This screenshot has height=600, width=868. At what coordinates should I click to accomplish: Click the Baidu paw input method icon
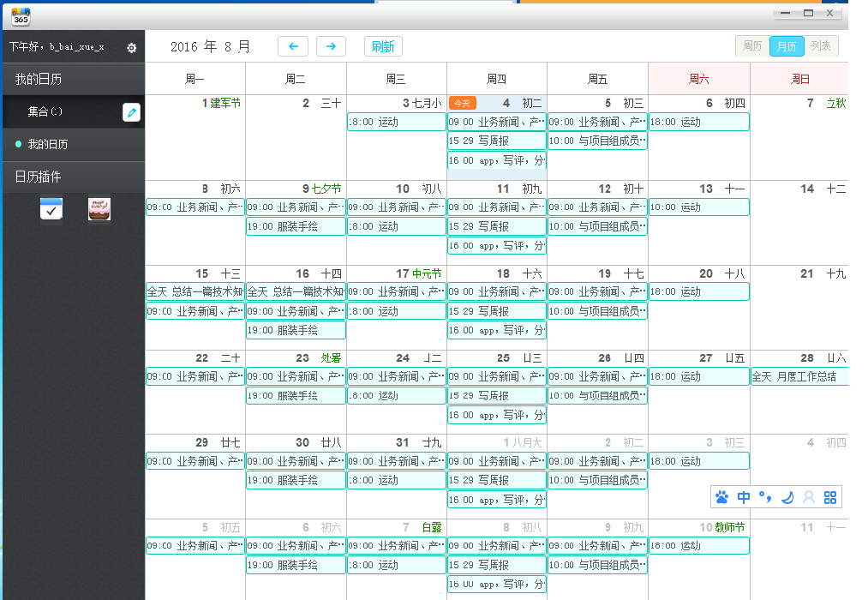[x=721, y=497]
